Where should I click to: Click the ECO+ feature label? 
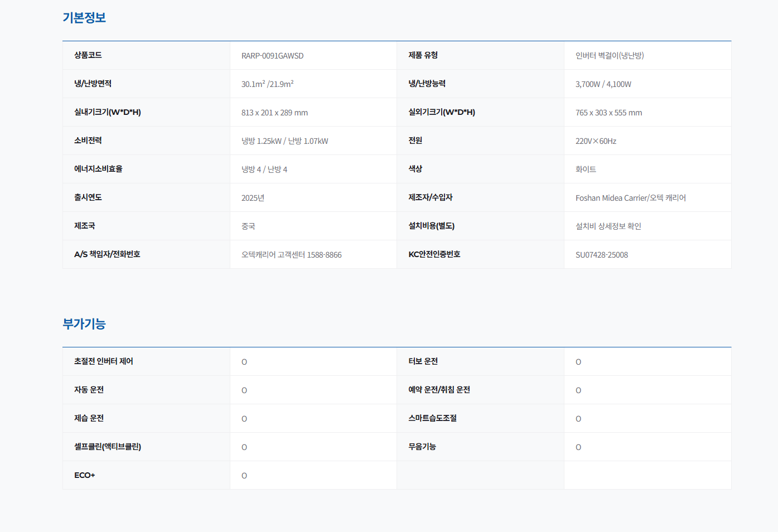[x=84, y=475]
